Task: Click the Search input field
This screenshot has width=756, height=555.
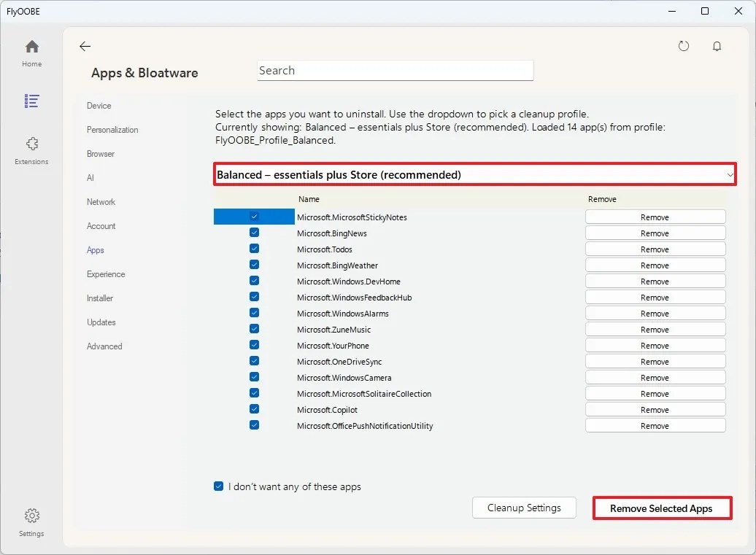Action: coord(395,70)
